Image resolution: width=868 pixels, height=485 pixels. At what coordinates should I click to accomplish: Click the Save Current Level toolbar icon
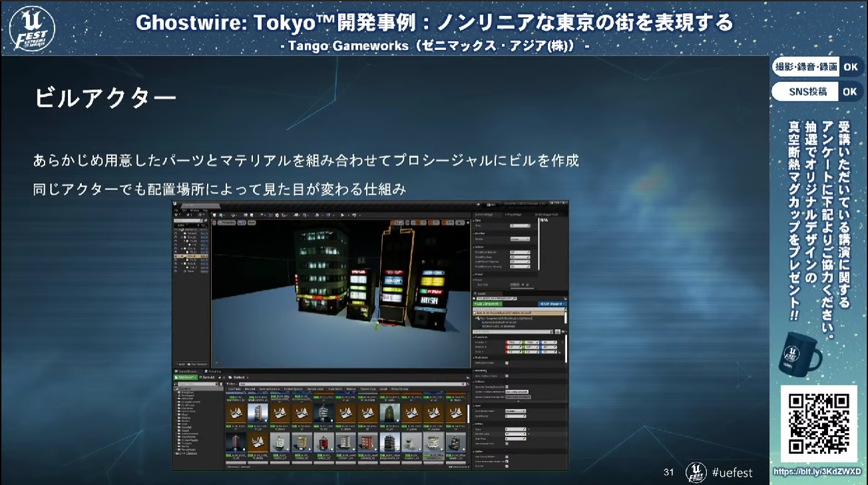click(214, 215)
